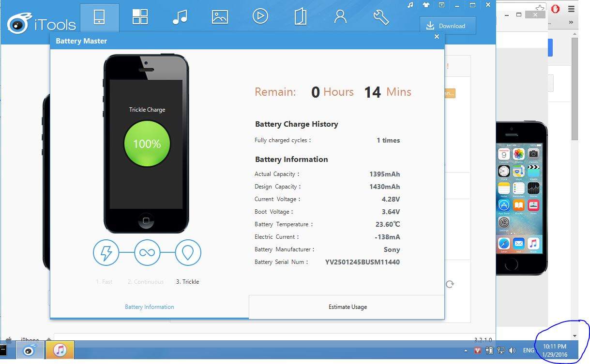Click the '2. Continuous' label
590x364 pixels.
coord(146,282)
